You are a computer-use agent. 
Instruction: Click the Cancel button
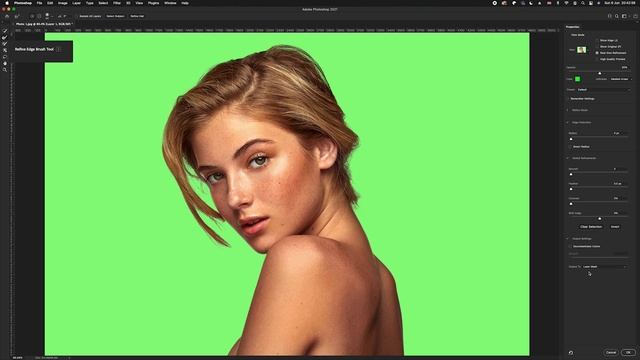click(611, 352)
